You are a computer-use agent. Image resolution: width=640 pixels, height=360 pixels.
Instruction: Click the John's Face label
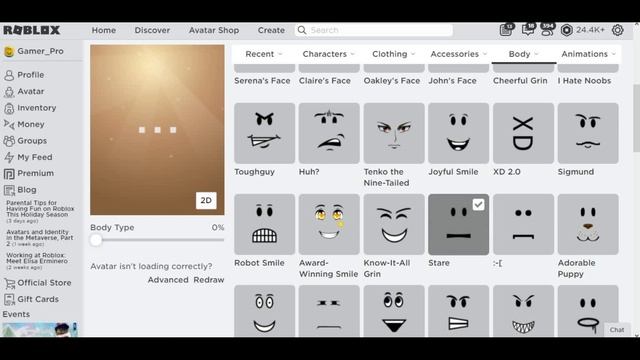point(452,81)
